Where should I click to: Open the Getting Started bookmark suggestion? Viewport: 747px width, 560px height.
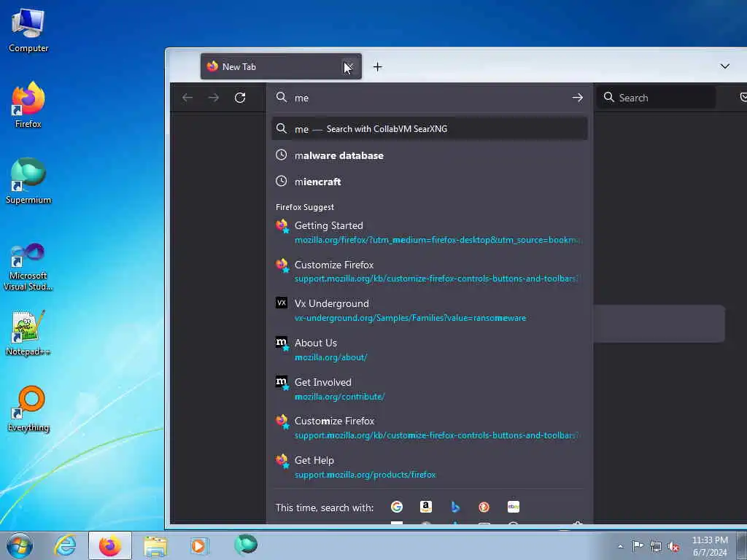tap(429, 232)
